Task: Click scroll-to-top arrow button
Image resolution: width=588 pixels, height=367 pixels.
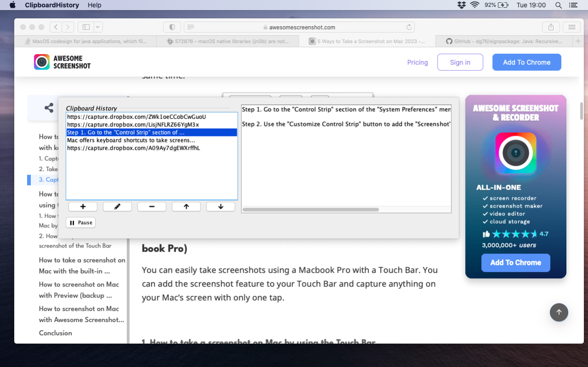Action: coord(559,312)
